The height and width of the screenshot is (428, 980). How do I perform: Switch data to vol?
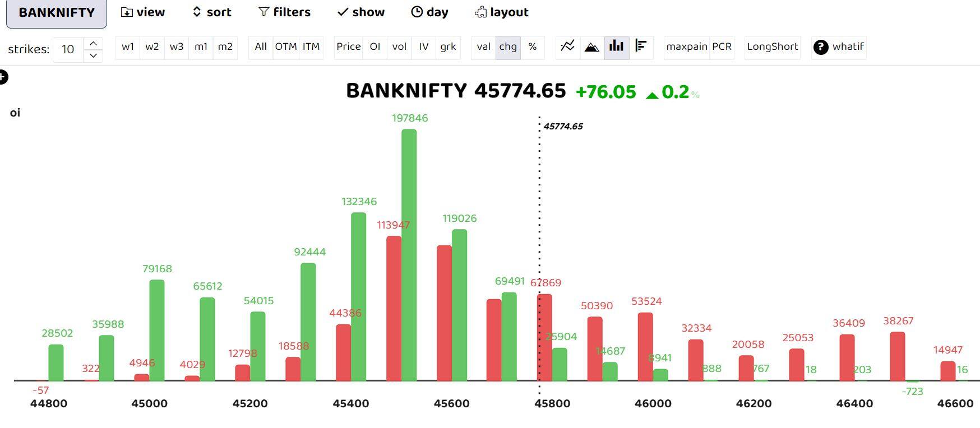[399, 47]
